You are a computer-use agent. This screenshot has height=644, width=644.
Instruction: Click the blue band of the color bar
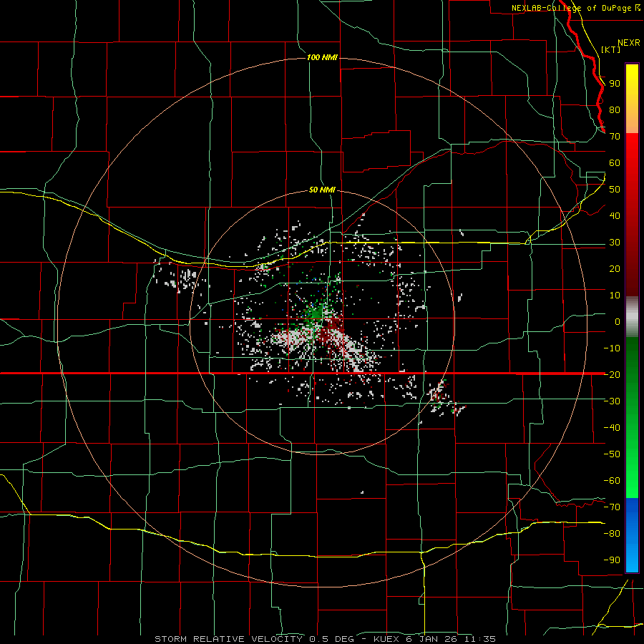pyautogui.click(x=632, y=535)
